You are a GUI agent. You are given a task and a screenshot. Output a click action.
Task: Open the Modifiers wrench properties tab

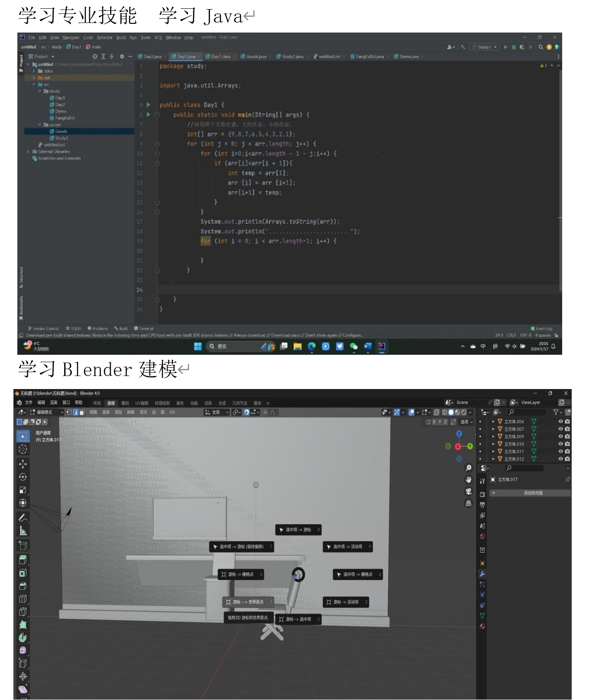click(x=482, y=574)
